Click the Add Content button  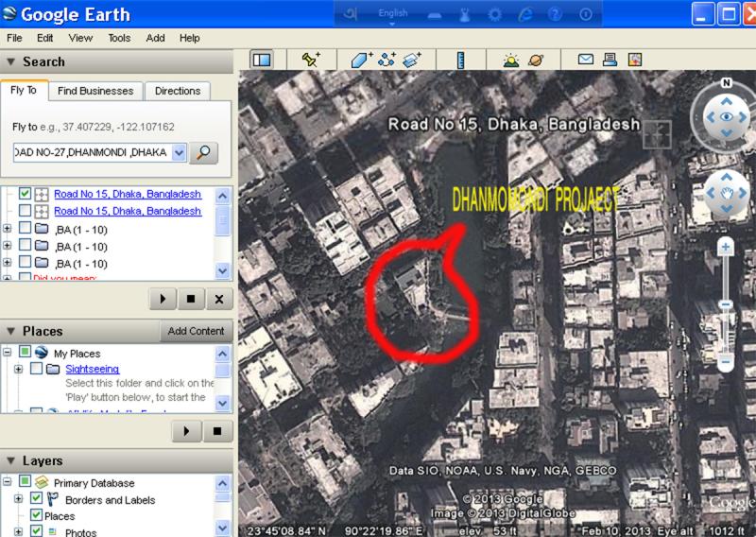coord(196,331)
